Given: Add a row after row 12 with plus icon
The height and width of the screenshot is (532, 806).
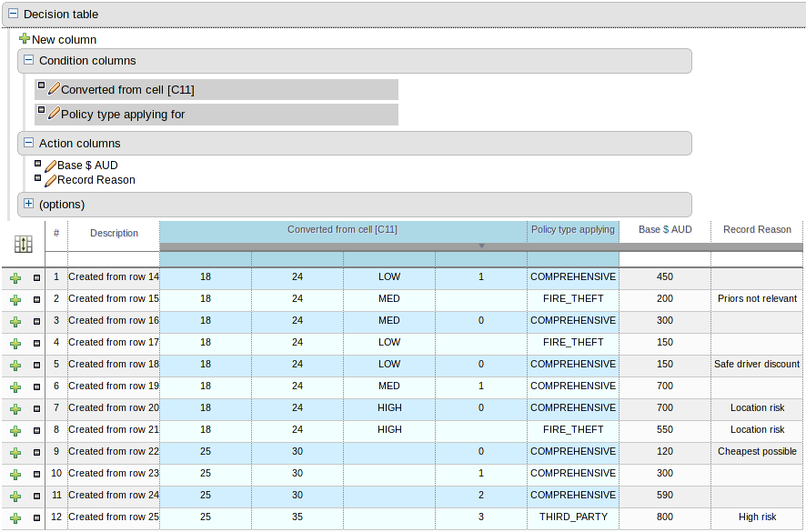Looking at the screenshot, I should (15, 517).
